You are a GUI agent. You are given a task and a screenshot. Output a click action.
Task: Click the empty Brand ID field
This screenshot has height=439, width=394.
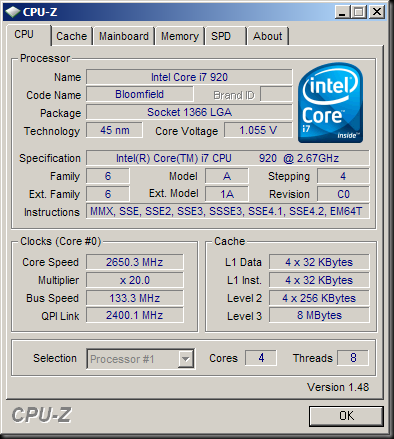click(x=276, y=94)
